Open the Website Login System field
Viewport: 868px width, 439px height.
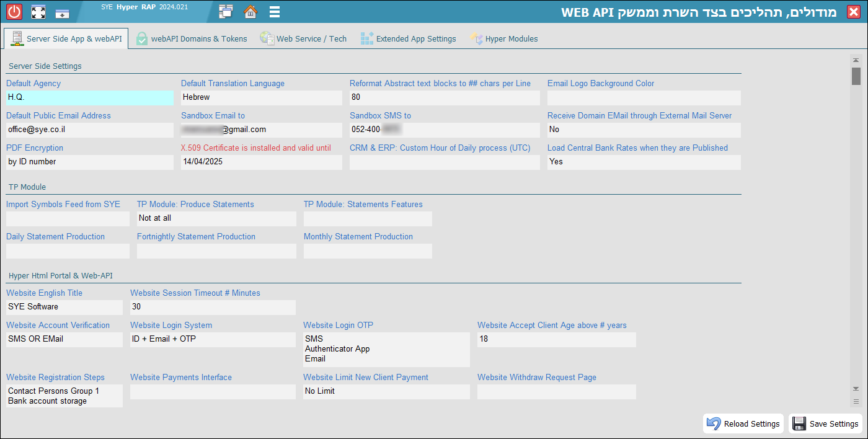click(213, 339)
